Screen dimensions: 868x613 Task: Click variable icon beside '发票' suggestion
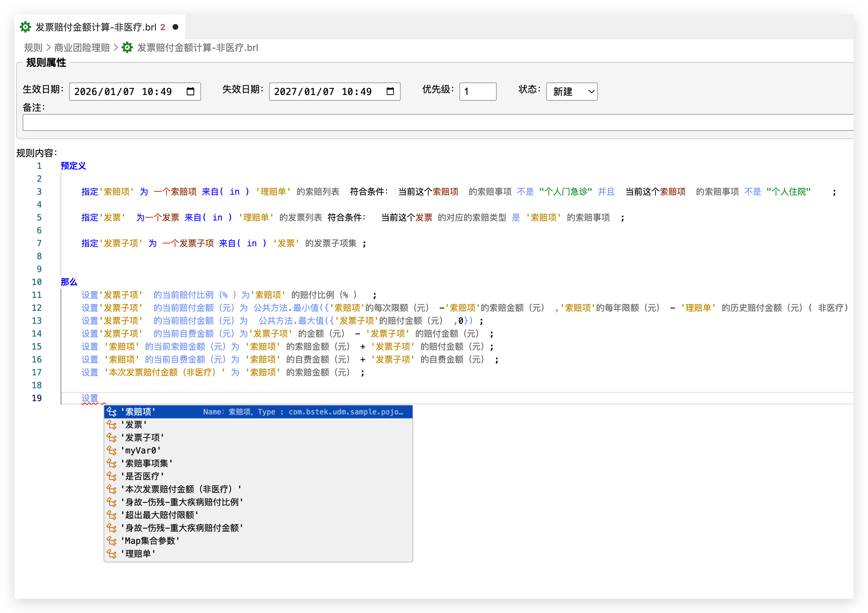(111, 425)
